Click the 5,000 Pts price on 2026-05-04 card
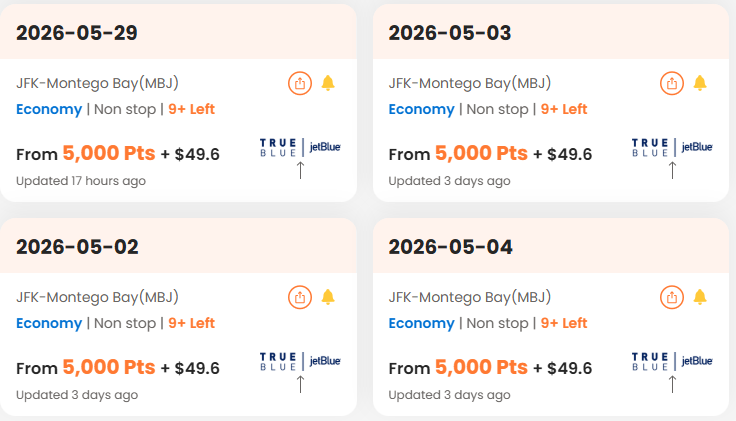736x421 pixels. click(x=481, y=368)
